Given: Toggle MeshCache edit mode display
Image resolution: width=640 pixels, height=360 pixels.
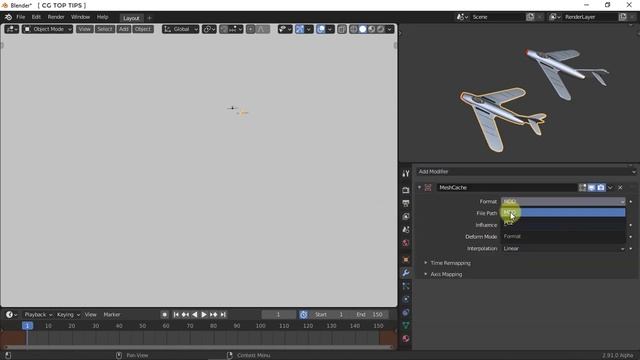Looking at the screenshot, I should pos(582,188).
